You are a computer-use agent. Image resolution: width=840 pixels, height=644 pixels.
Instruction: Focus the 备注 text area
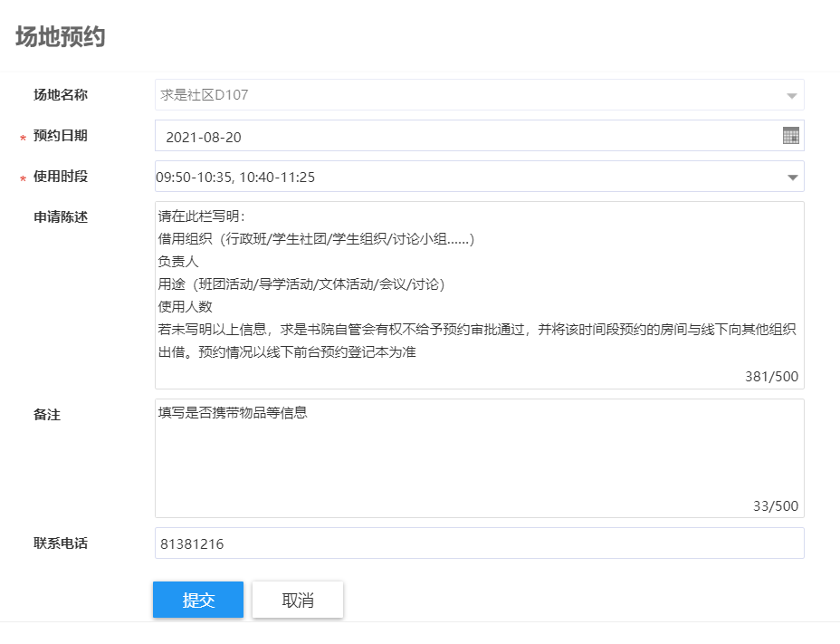coord(479,457)
